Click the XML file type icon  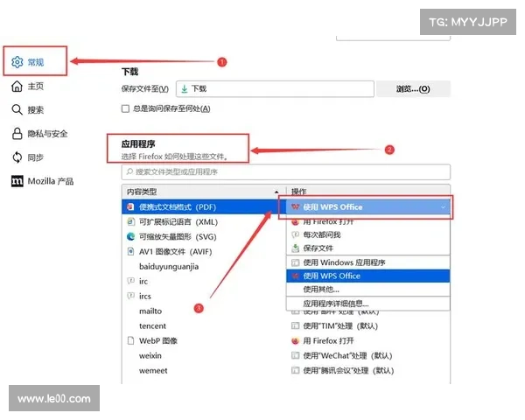(130, 221)
